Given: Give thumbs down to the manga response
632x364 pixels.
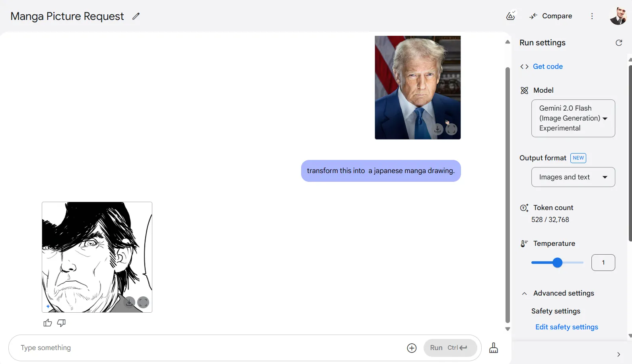Looking at the screenshot, I should coord(61,323).
